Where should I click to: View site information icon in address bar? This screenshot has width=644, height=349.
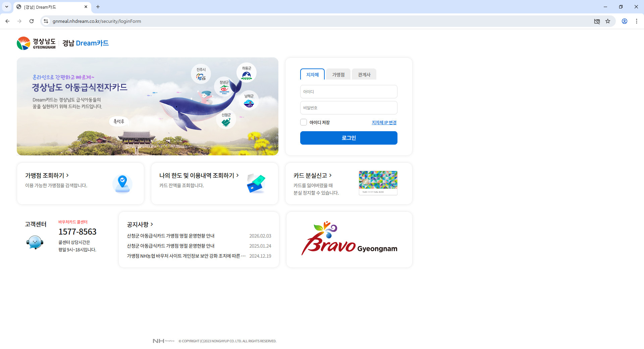(x=46, y=21)
